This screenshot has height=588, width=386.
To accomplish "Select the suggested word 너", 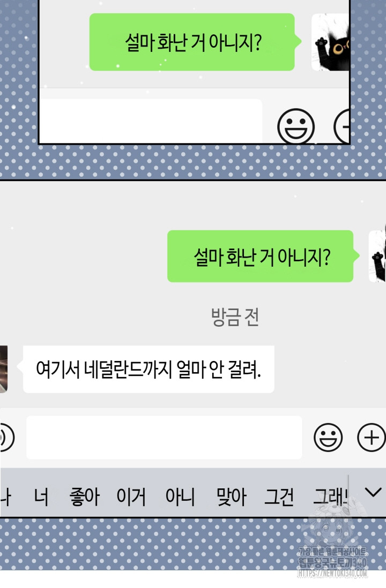I will [x=41, y=497].
